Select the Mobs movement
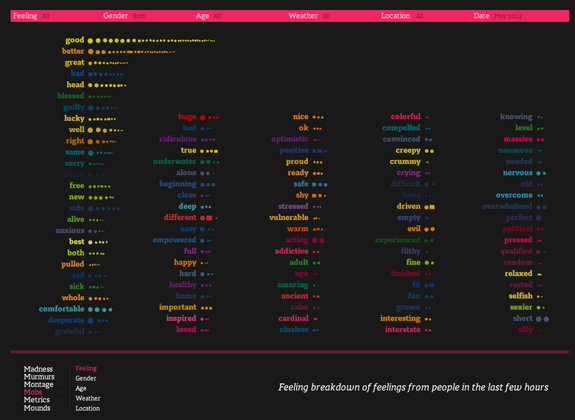The height and width of the screenshot is (420, 575). click(x=33, y=392)
